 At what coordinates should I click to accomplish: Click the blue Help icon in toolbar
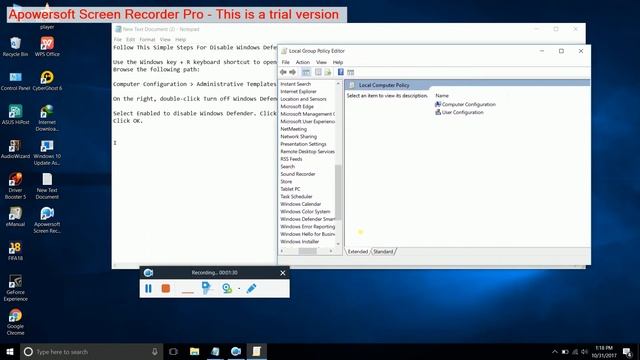(340, 72)
